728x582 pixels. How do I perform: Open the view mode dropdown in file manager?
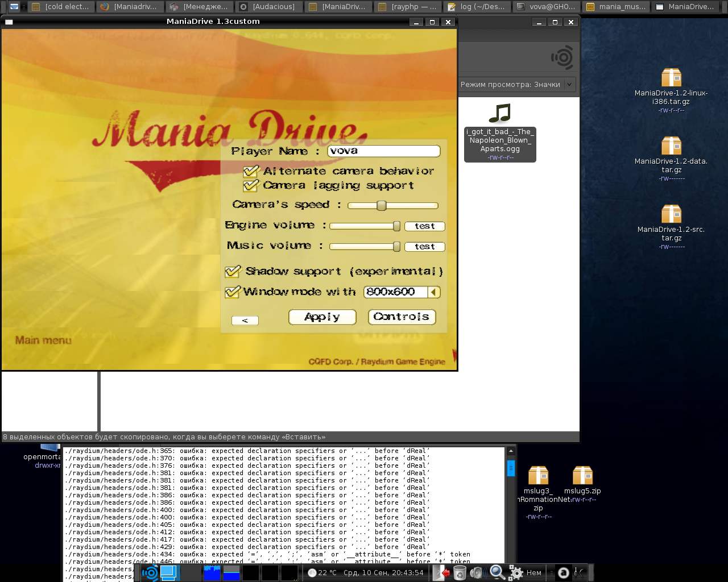tap(517, 84)
